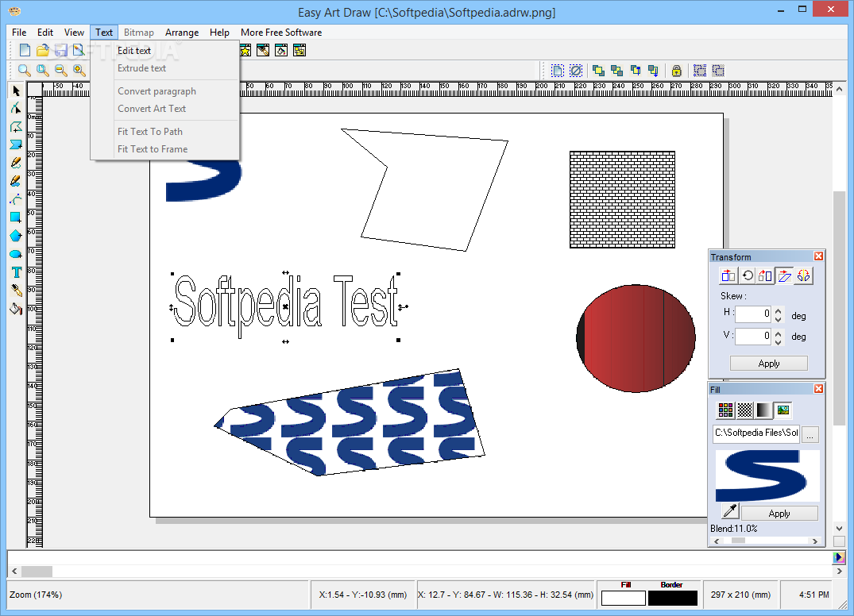Increase Skew V value with up arrow

point(779,333)
